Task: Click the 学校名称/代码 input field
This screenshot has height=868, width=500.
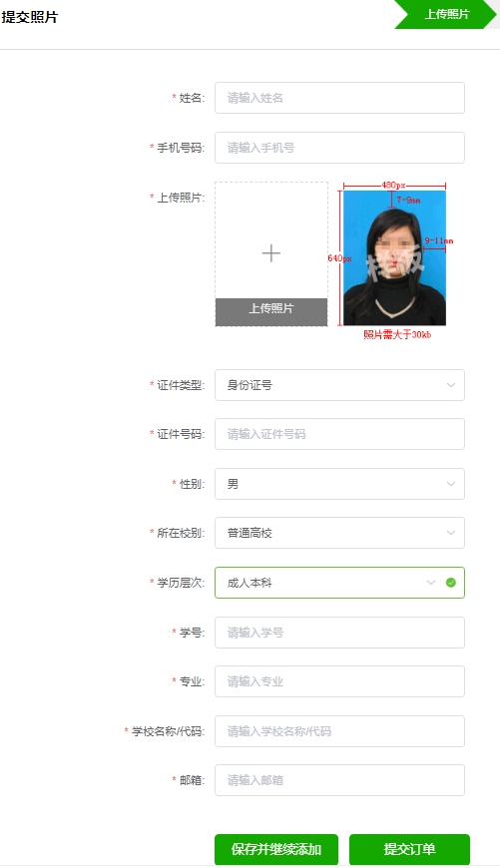Action: (339, 731)
